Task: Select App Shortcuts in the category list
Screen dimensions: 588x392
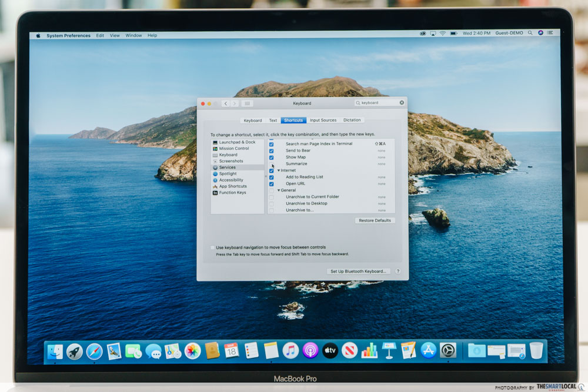Action: point(232,186)
